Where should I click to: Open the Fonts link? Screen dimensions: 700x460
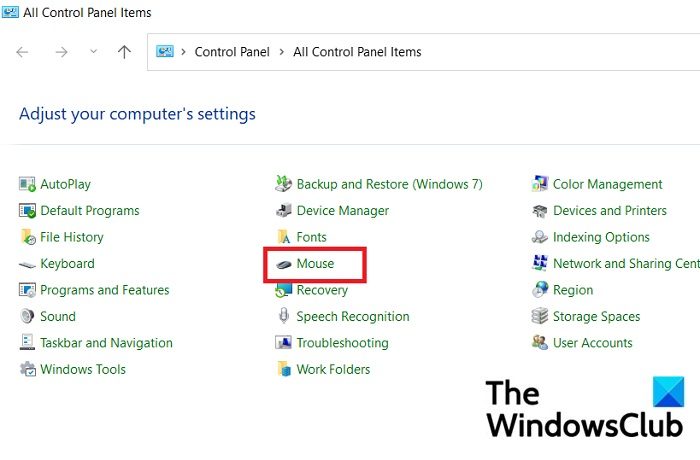(x=312, y=237)
